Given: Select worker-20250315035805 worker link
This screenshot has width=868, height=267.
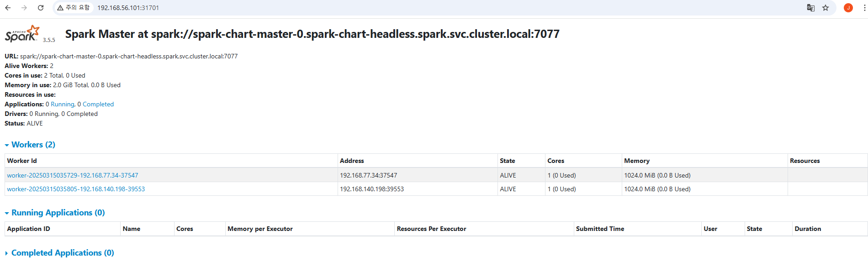Looking at the screenshot, I should point(75,188).
